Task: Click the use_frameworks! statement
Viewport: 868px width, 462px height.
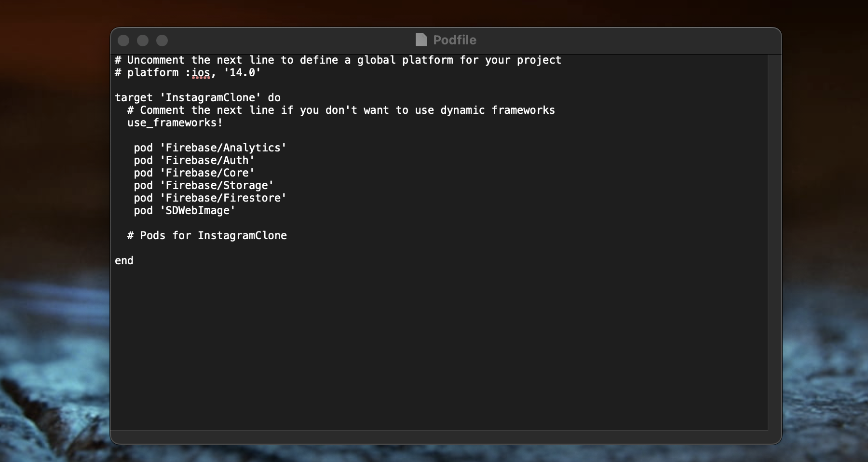Action: 175,122
